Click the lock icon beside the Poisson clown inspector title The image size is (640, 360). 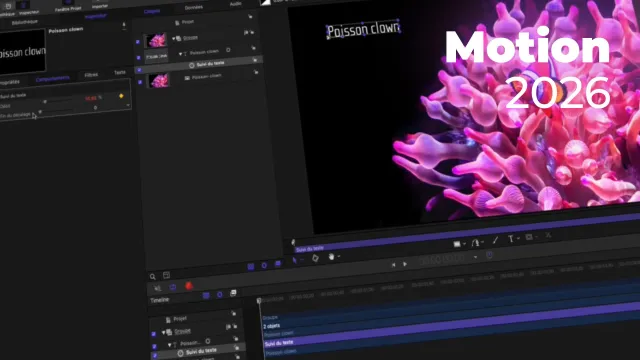click(124, 25)
